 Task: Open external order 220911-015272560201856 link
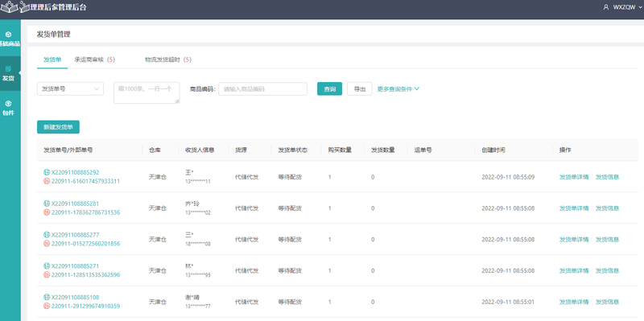(x=85, y=244)
